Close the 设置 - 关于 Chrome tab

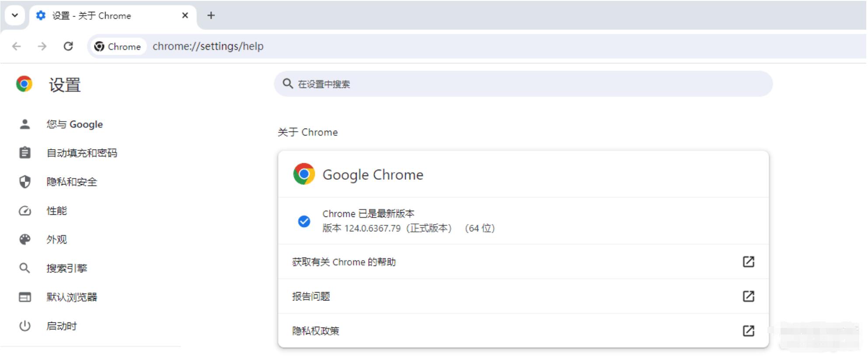click(x=185, y=15)
